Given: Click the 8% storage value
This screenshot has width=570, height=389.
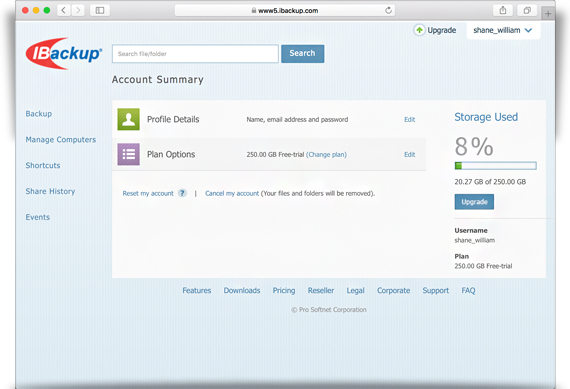Looking at the screenshot, I should pyautogui.click(x=474, y=146).
